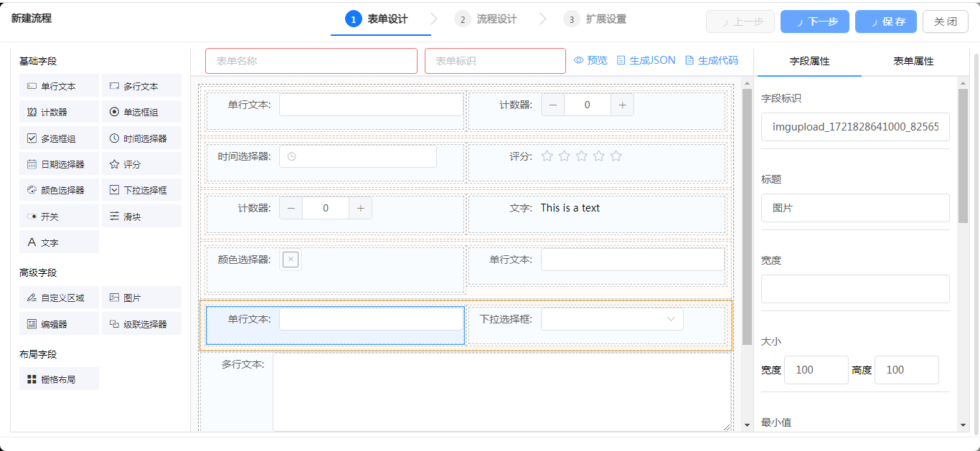Click the 关闭 close button
The width and height of the screenshot is (980, 451).
click(x=946, y=22)
